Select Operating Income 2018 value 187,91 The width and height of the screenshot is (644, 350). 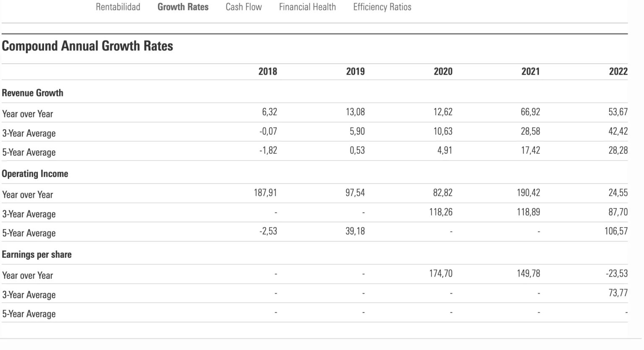click(265, 193)
